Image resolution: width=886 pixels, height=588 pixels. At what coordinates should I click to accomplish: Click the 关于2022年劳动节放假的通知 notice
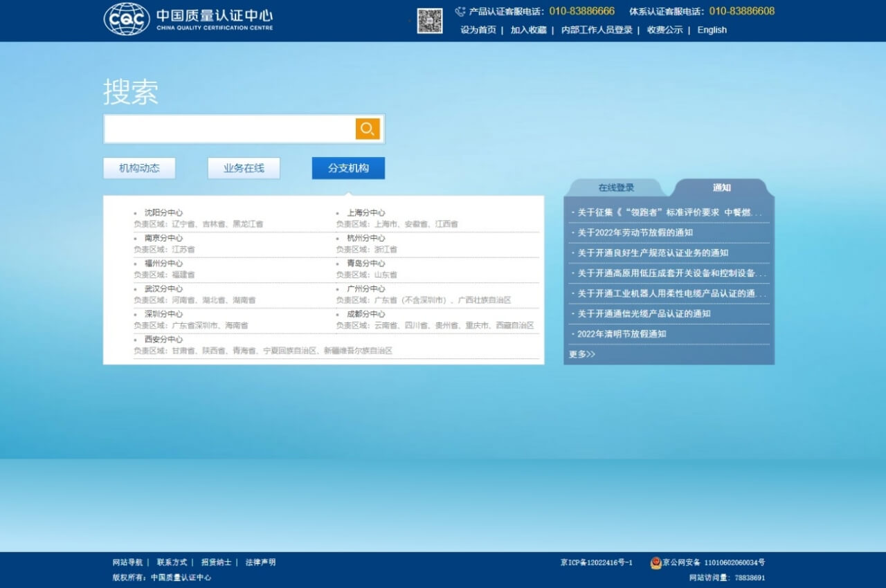pyautogui.click(x=632, y=233)
